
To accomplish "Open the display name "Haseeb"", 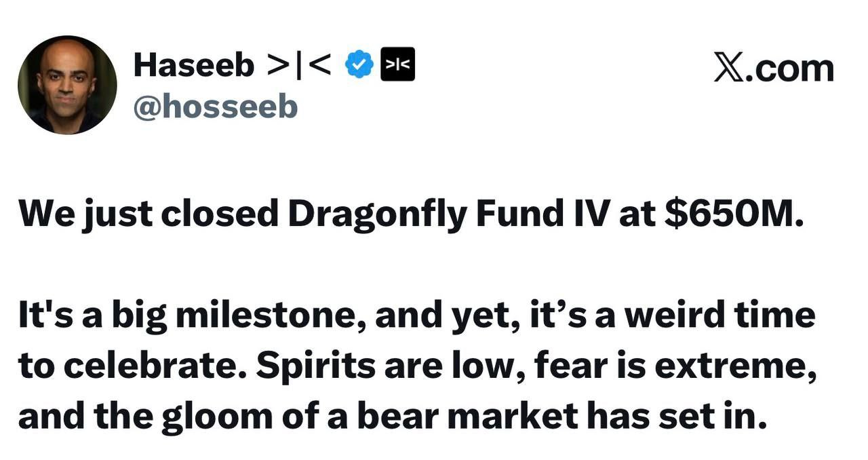I will pos(194,65).
